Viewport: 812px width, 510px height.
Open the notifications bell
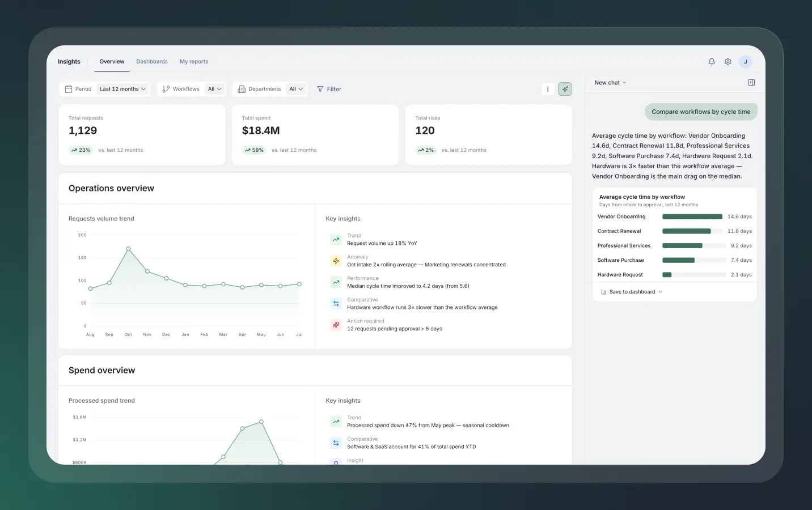tap(712, 62)
